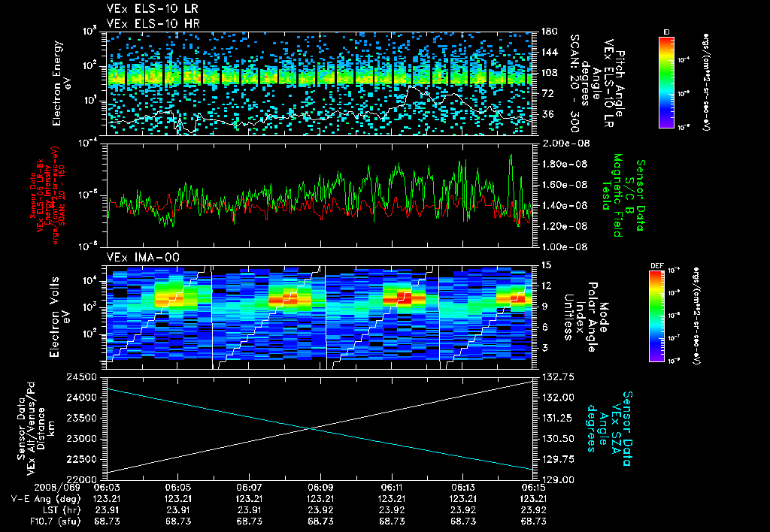Click magnetic field tick '2.00e-08'
The width and height of the screenshot is (770, 532).
[x=565, y=144]
